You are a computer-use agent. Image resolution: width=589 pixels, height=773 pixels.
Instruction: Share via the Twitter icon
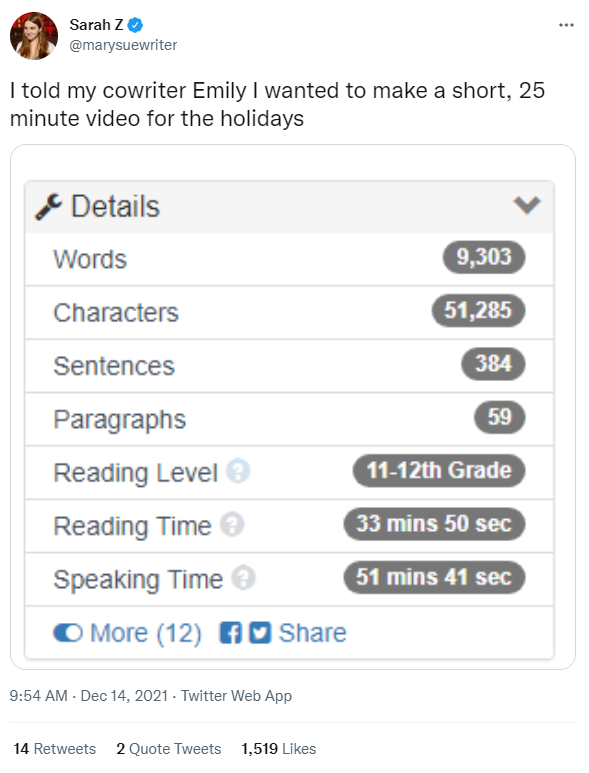coord(260,632)
